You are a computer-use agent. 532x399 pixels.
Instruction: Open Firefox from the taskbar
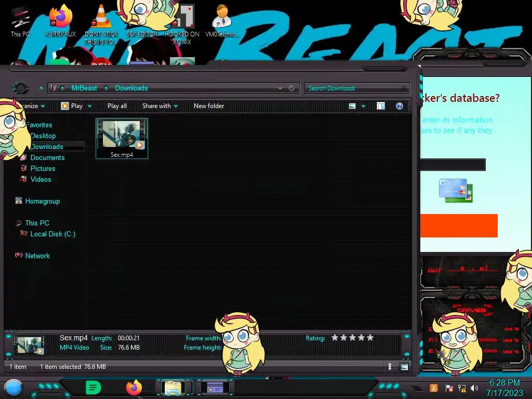tap(134, 388)
